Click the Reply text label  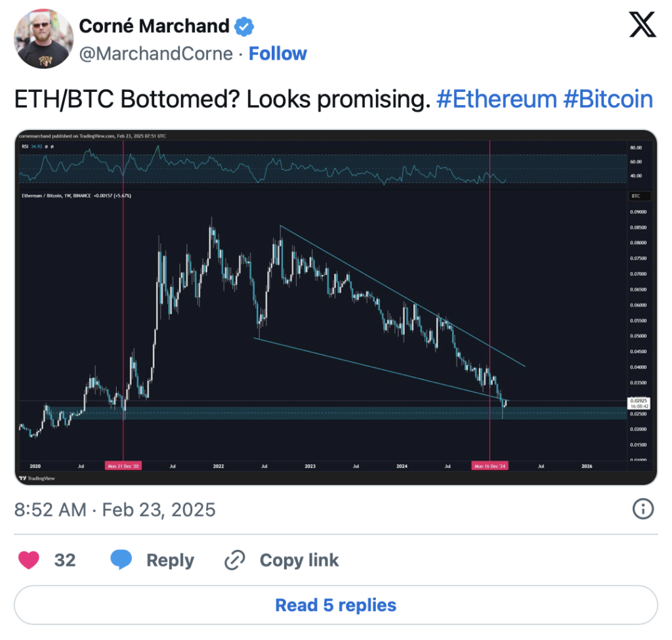(170, 560)
